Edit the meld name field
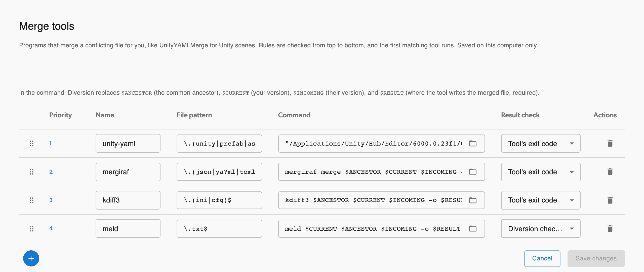 (128, 228)
